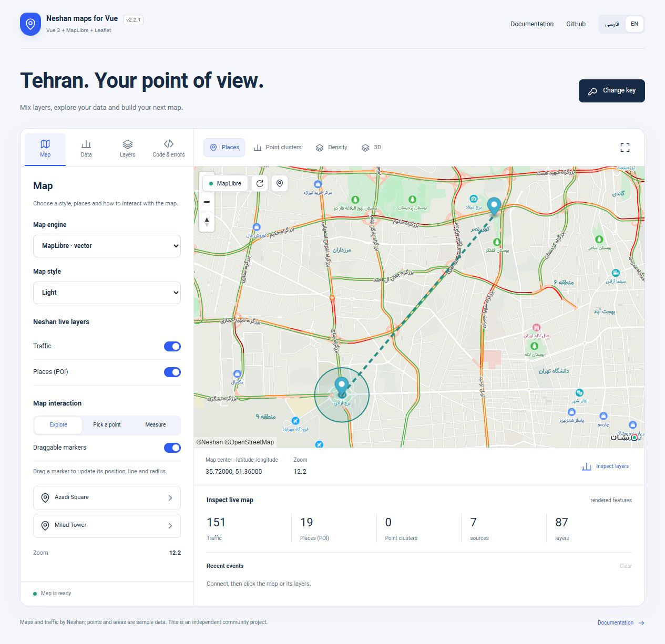The image size is (665, 644).
Task: Click the camera icon near Milad Tower
Action: pos(473,199)
